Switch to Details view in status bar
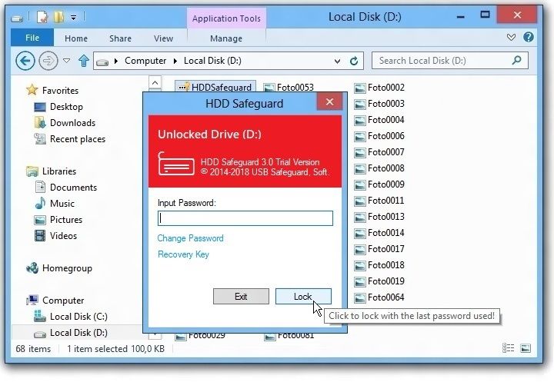554x392 pixels. tap(508, 348)
